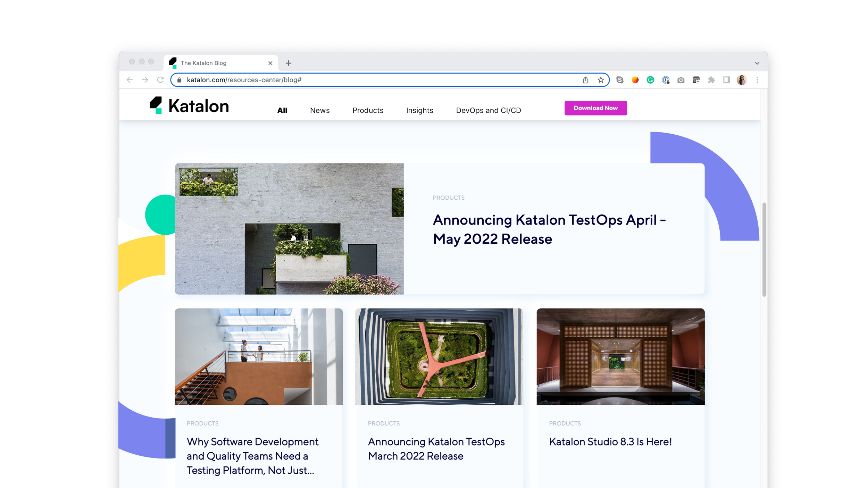
Task: Open the user profile avatar
Action: point(742,80)
